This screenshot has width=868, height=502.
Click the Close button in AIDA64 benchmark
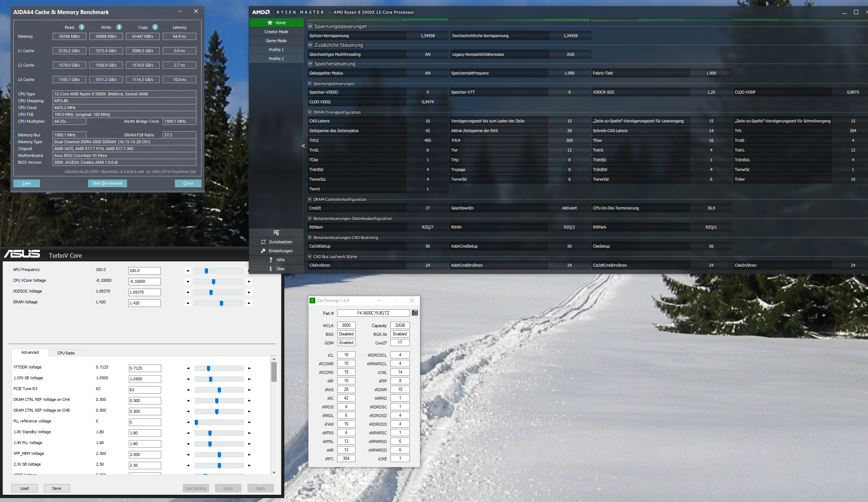(x=188, y=183)
